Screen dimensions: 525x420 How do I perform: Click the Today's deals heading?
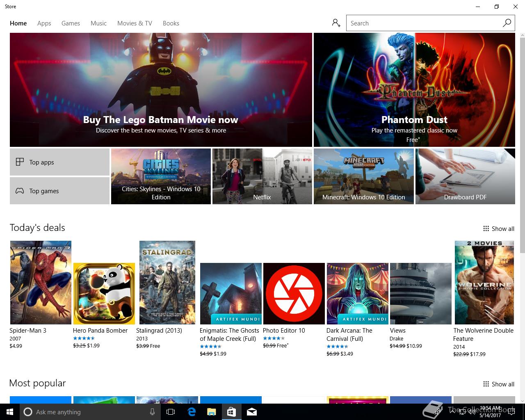click(x=37, y=228)
